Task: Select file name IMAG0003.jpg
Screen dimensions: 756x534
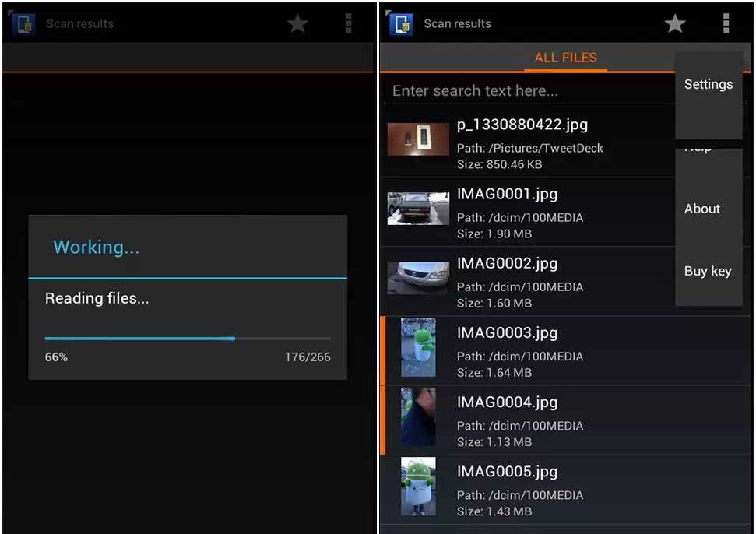Action: click(507, 333)
